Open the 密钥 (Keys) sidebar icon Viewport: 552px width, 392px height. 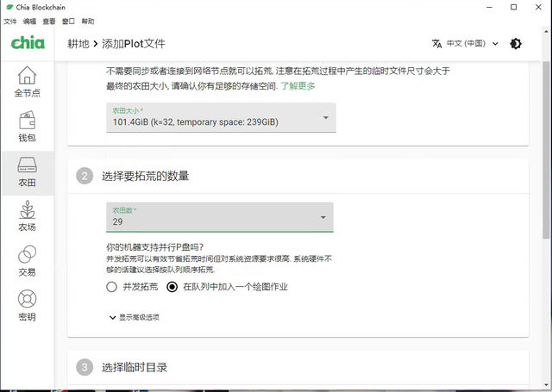[x=27, y=306]
